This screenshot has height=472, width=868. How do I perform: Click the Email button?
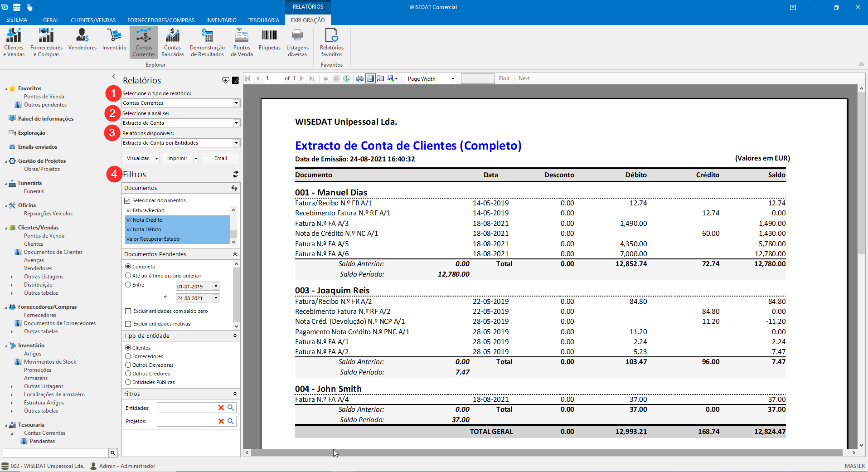tap(220, 158)
